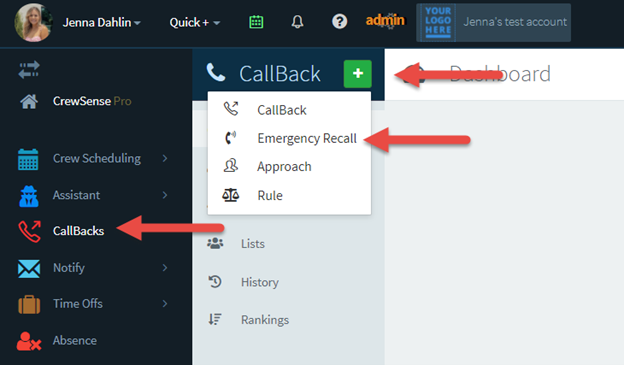Click the Notify envelope icon
This screenshot has height=365, width=624.
[x=29, y=269]
